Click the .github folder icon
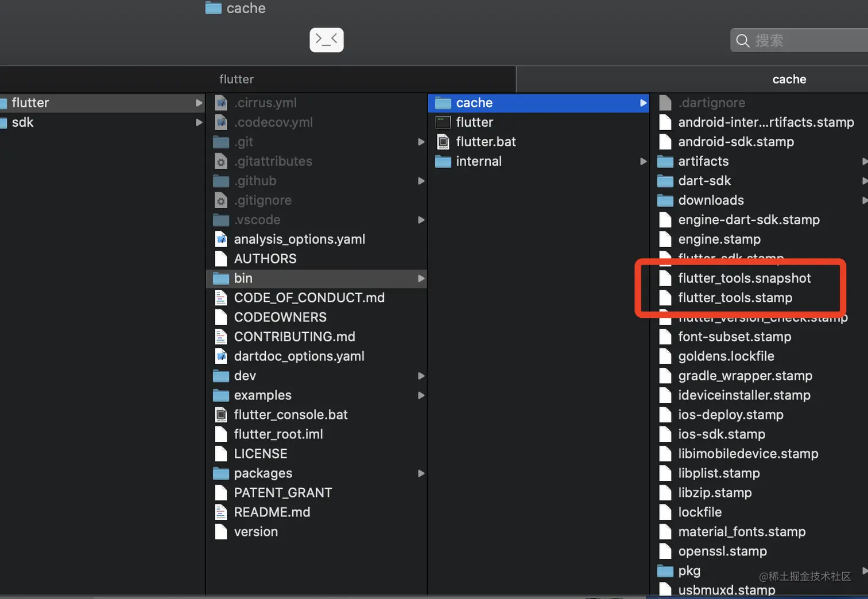The height and width of the screenshot is (599, 868). pos(221,181)
